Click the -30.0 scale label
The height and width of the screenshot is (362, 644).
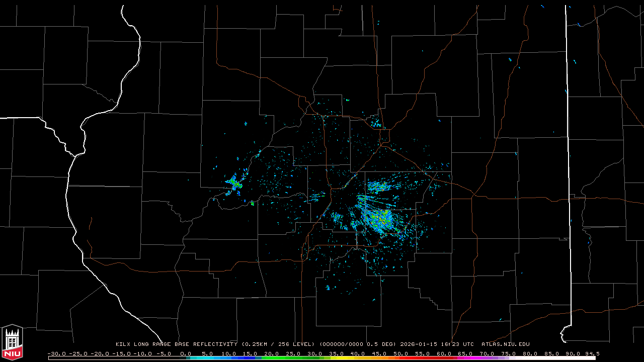(x=57, y=353)
